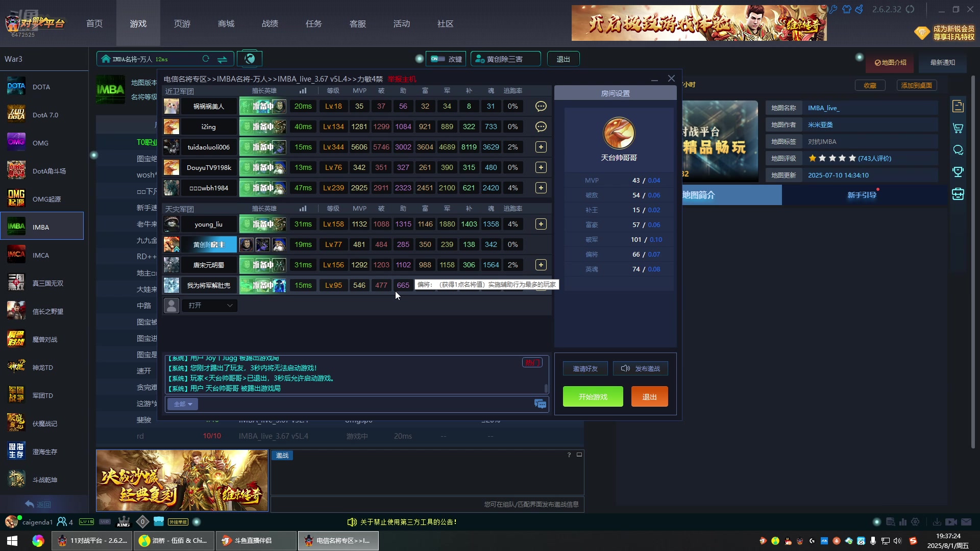
Task: Click the map author link 米米亚桑
Action: 820,124
